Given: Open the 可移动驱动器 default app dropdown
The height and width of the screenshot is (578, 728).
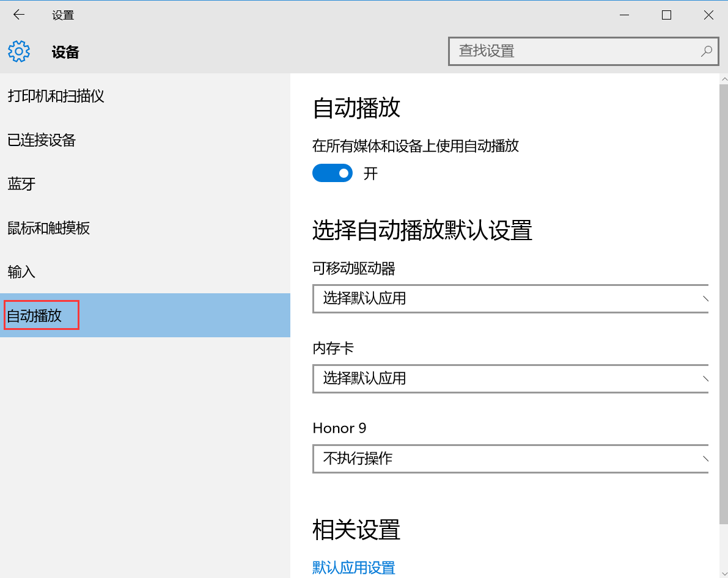Looking at the screenshot, I should click(x=510, y=299).
